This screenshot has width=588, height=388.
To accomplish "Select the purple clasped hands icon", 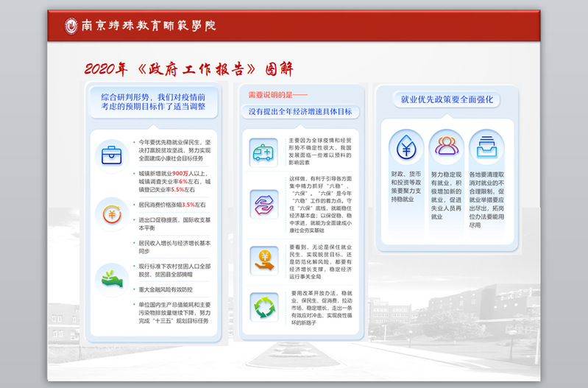I will pyautogui.click(x=263, y=201).
